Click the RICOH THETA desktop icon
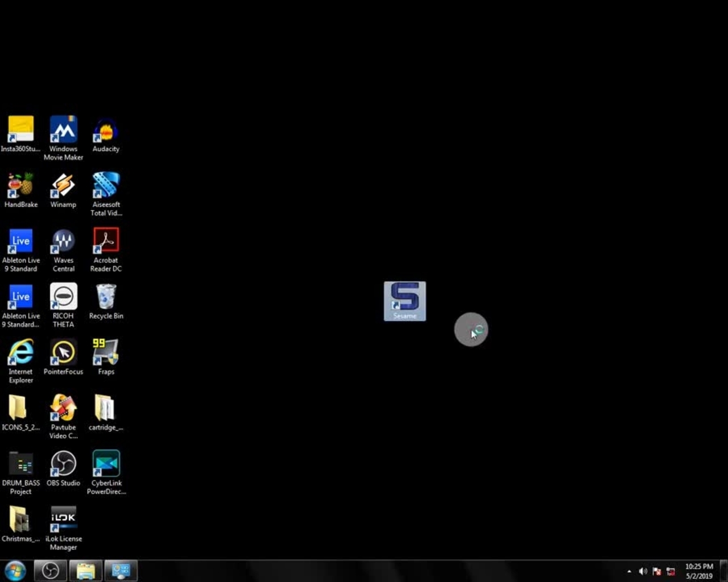The width and height of the screenshot is (728, 582). (63, 305)
